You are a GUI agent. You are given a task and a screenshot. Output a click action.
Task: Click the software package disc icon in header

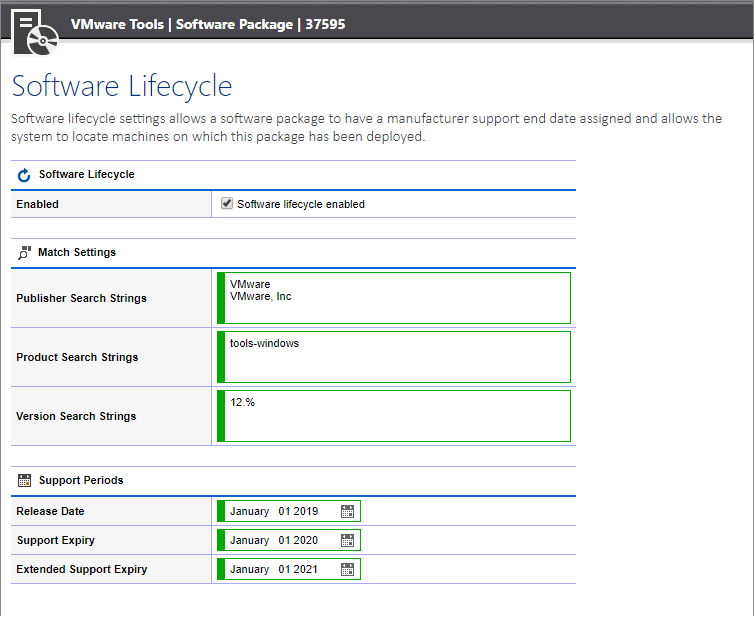point(35,33)
